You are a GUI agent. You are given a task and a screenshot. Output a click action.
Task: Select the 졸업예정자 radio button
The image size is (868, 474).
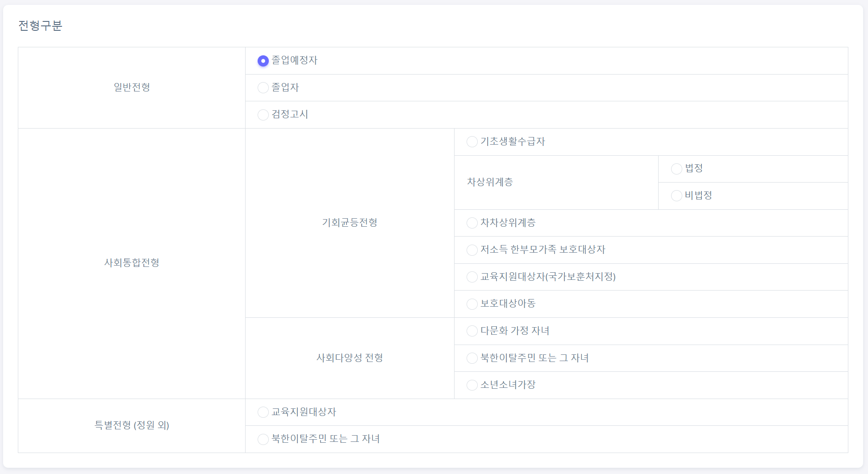pos(263,61)
